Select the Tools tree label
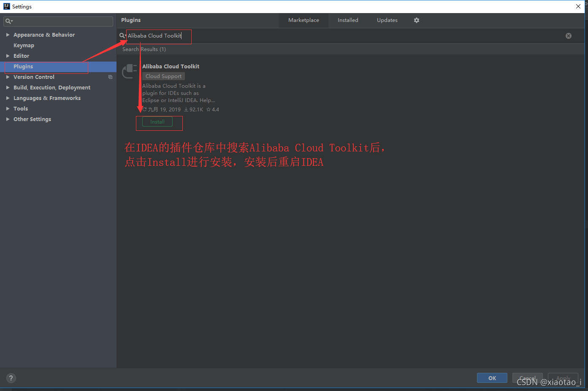Image resolution: width=588 pixels, height=391 pixels. [x=21, y=109]
